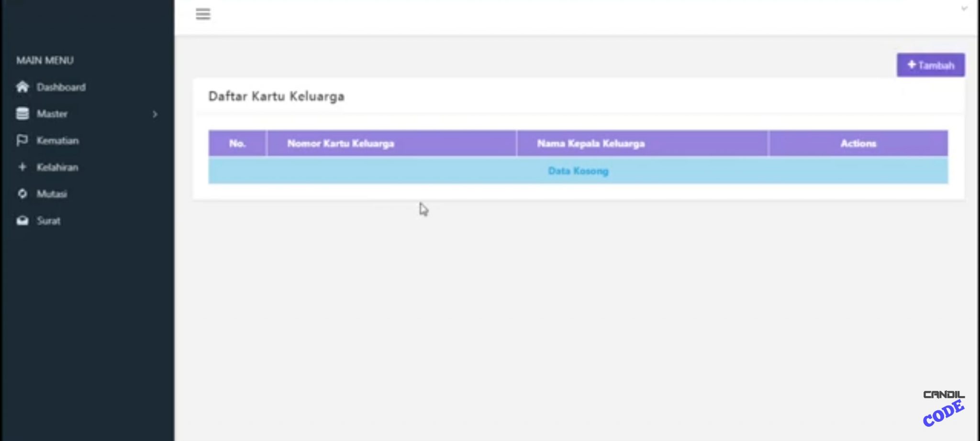Collapse the sidebar using the toggle icon
The height and width of the screenshot is (441, 980).
203,14
